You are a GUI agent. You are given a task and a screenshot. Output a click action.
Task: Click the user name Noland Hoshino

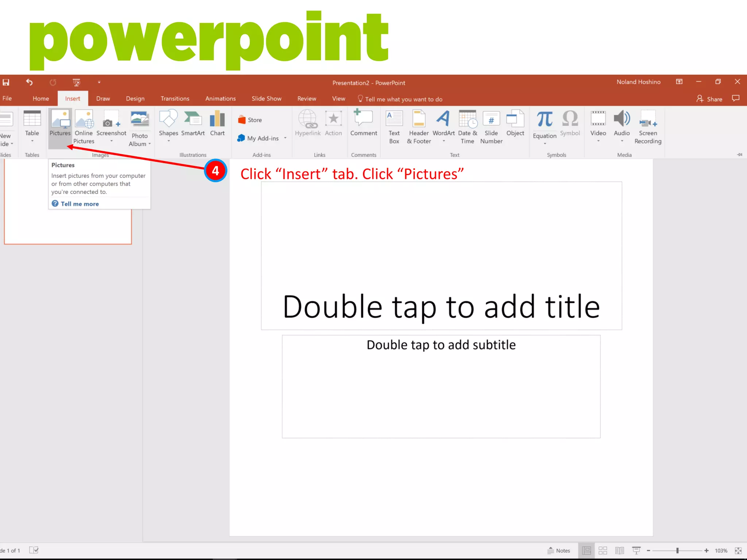coord(639,82)
